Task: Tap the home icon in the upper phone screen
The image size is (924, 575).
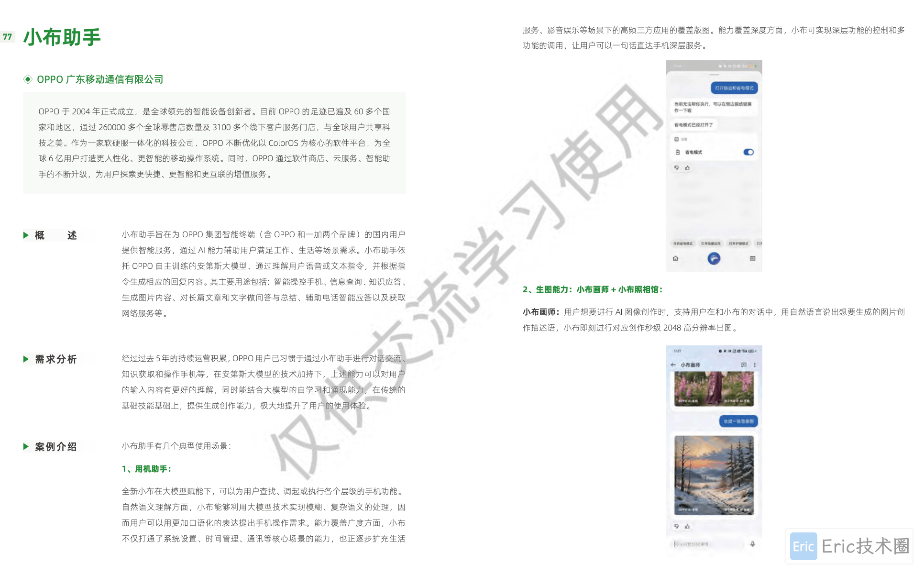Action: [675, 258]
